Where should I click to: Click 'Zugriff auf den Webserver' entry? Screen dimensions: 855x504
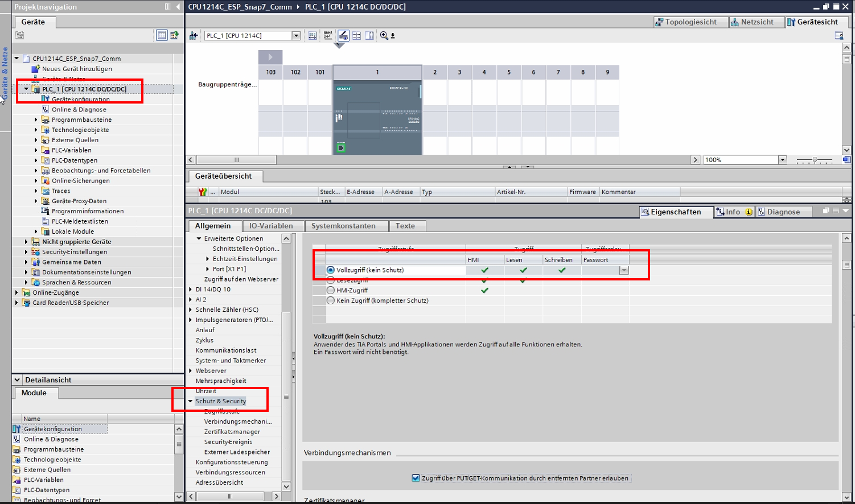tap(241, 279)
